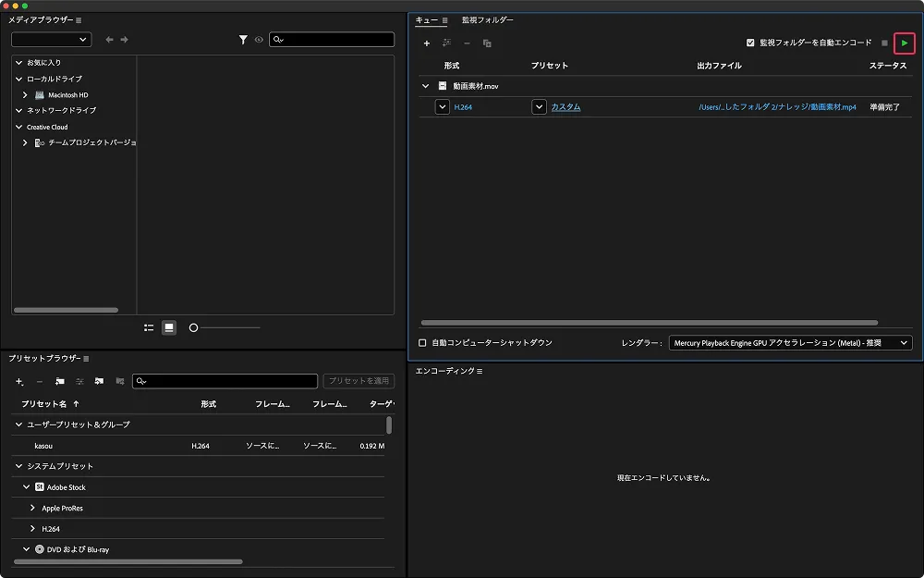Open the メディアブラウザー panel menu
This screenshot has width=924, height=578.
pyautogui.click(x=79, y=20)
